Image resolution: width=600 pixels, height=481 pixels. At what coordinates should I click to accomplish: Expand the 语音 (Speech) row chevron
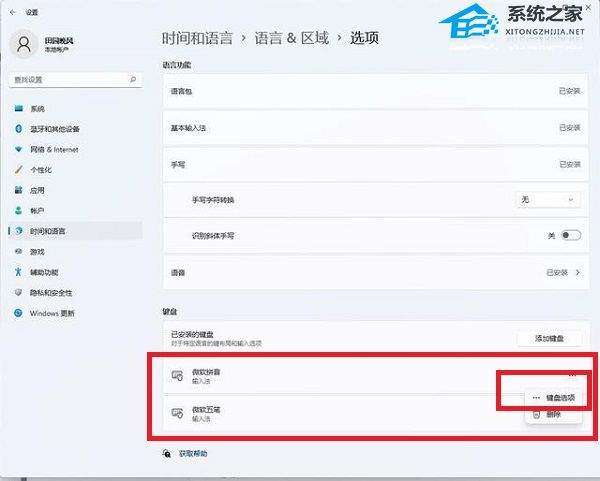(x=575, y=272)
